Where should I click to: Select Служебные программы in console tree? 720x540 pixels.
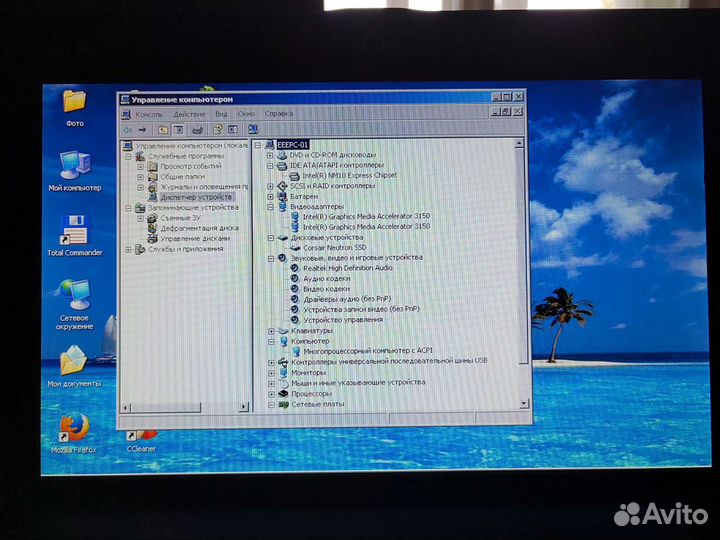(186, 156)
